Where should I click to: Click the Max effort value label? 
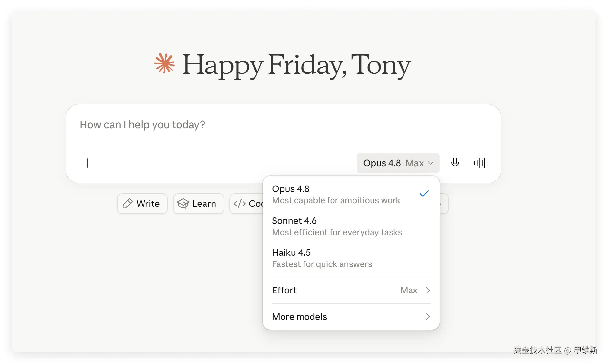point(409,290)
